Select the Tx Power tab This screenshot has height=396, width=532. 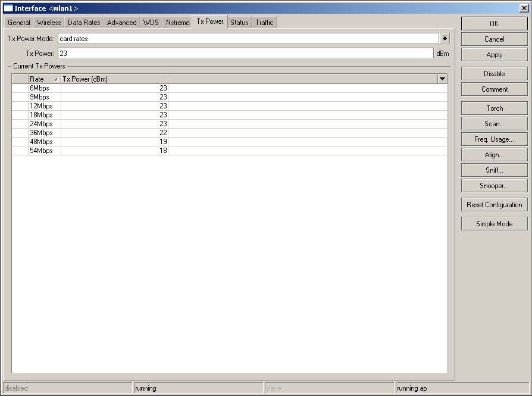(x=210, y=21)
